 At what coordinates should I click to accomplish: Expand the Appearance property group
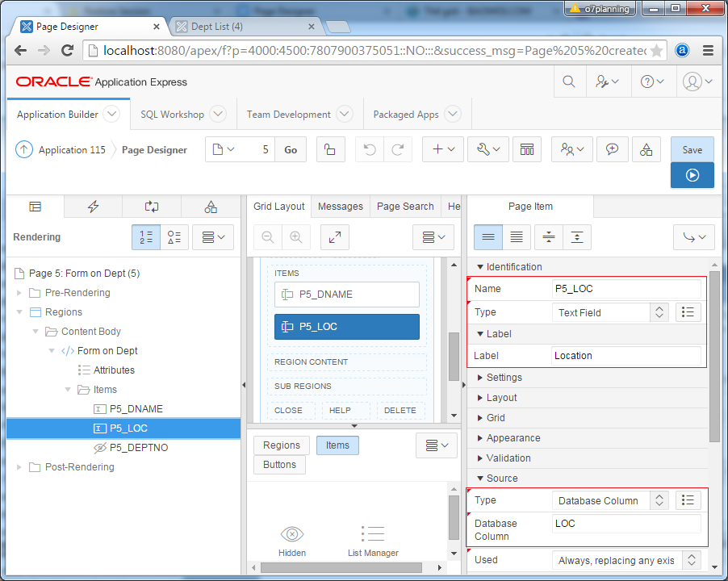(x=480, y=437)
